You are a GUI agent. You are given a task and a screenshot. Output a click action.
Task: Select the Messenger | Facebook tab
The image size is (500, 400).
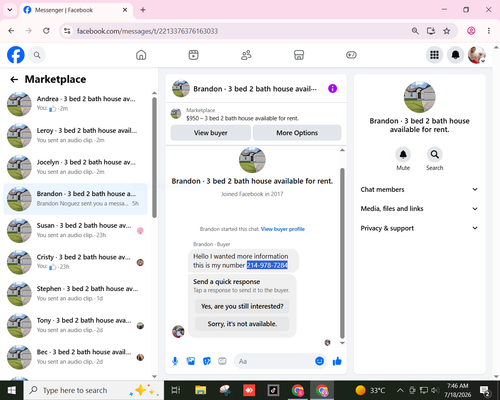(76, 10)
